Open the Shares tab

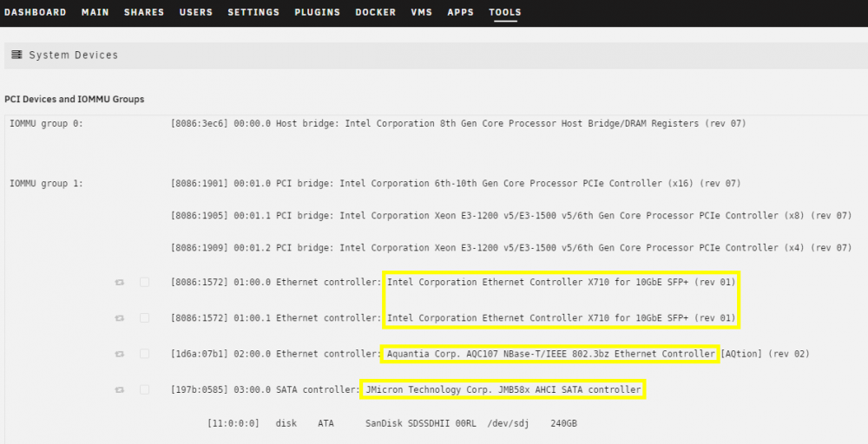pos(144,12)
